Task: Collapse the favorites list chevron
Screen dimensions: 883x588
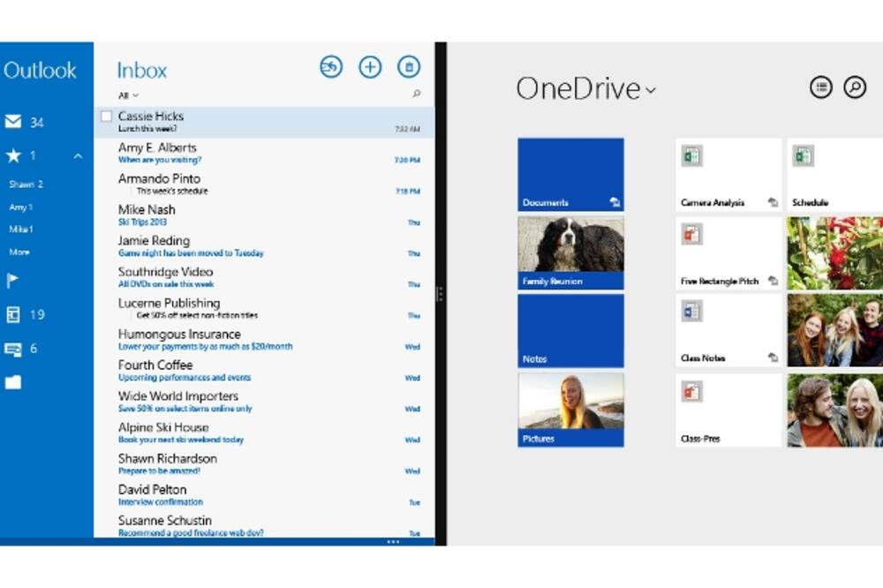Action: point(78,156)
